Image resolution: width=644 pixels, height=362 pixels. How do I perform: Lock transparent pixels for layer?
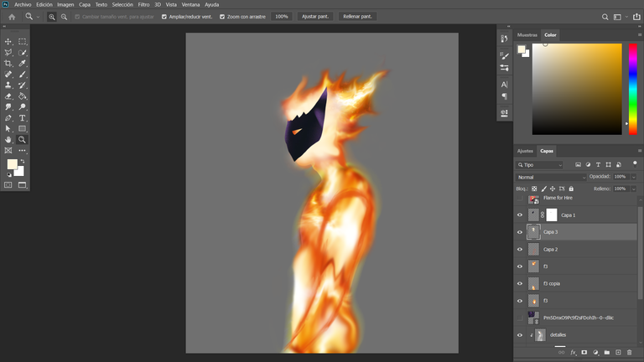(x=534, y=189)
